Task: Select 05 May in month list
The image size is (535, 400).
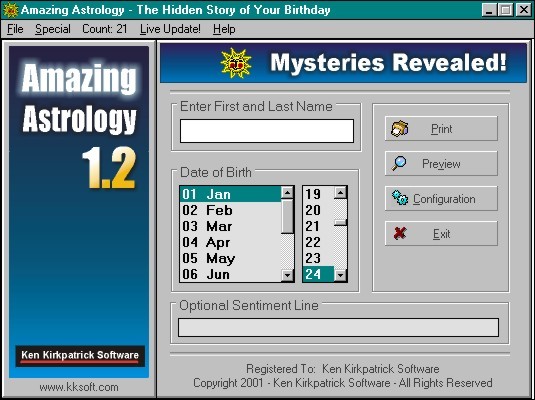Action: pyautogui.click(x=230, y=258)
